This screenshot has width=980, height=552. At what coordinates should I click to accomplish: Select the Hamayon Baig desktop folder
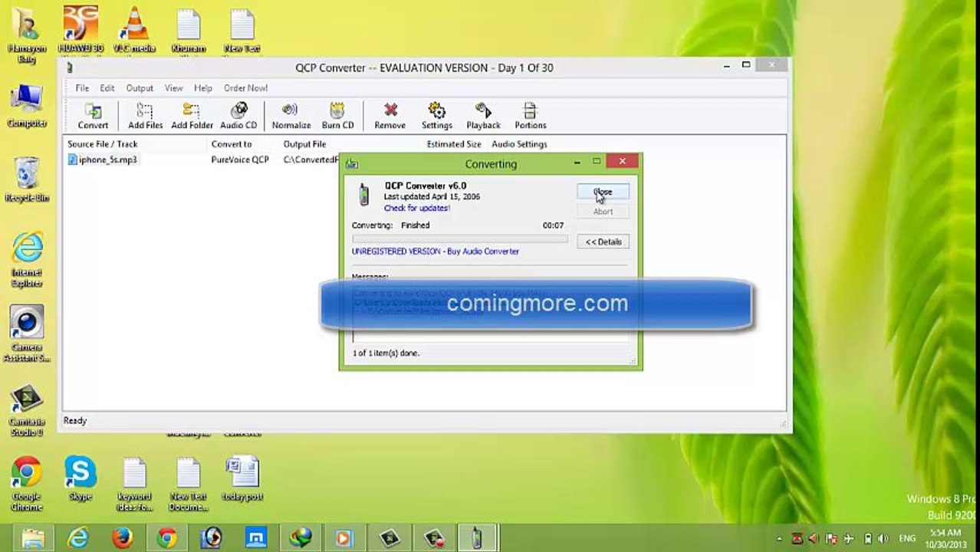pyautogui.click(x=27, y=34)
